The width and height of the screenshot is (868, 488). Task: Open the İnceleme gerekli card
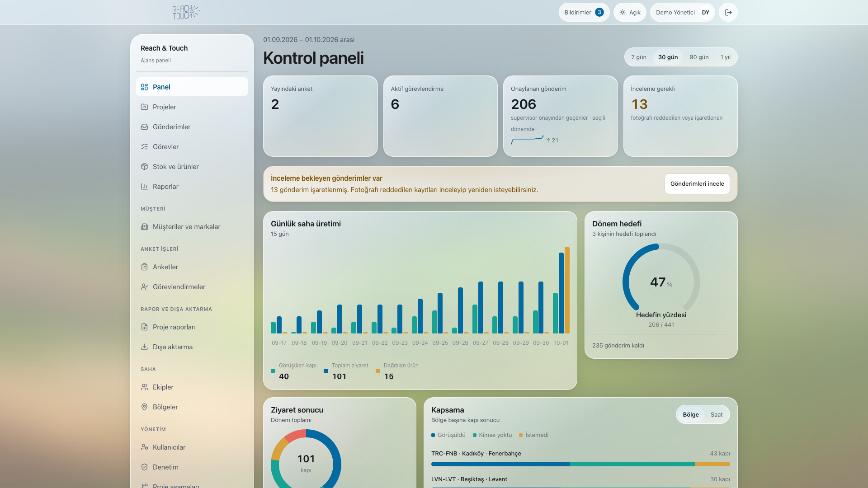pos(680,116)
